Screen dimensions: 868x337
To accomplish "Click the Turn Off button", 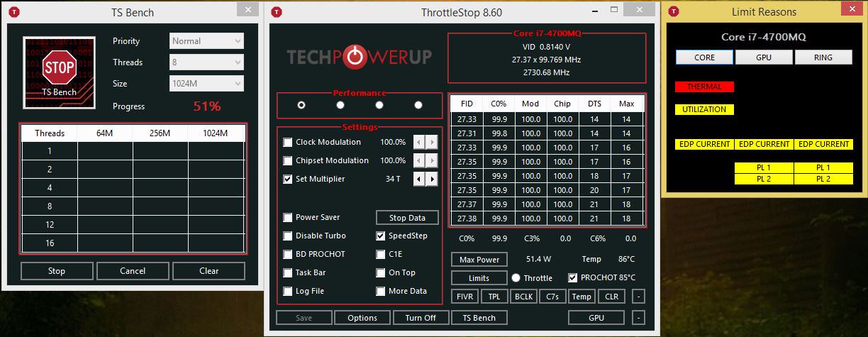I will pyautogui.click(x=421, y=318).
